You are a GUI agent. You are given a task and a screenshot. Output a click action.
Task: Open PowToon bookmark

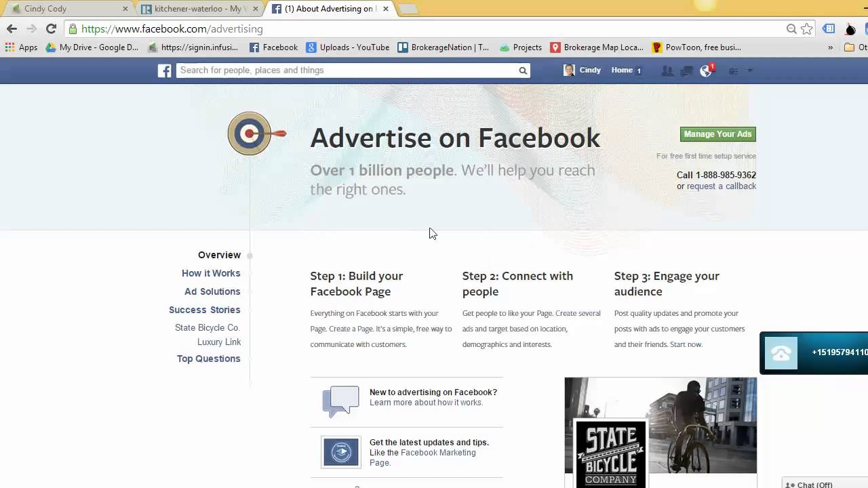pos(696,47)
